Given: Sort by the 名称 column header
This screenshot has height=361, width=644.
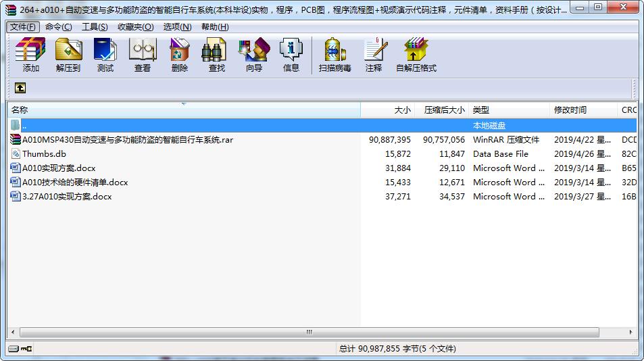Looking at the screenshot, I should pyautogui.click(x=184, y=110).
